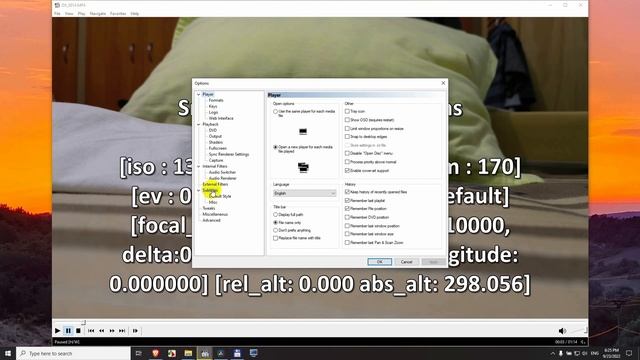This screenshot has width=640, height=360.
Task: Close the Options dialog with X
Action: click(x=443, y=83)
